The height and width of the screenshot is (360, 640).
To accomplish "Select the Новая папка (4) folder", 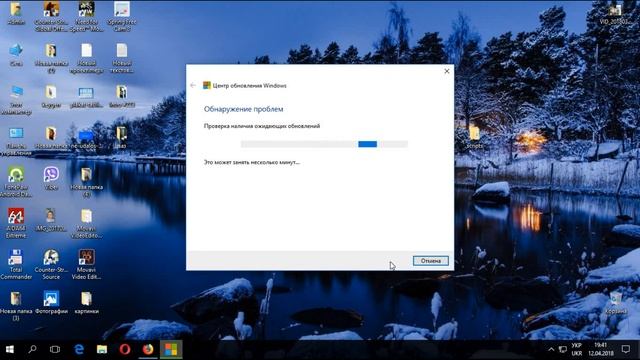I will tap(87, 182).
